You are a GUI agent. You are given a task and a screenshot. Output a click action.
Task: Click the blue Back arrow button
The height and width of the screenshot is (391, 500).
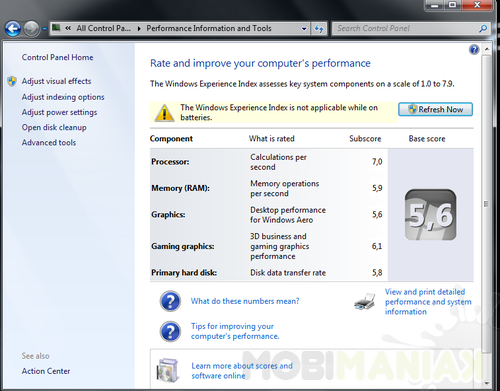click(x=13, y=29)
